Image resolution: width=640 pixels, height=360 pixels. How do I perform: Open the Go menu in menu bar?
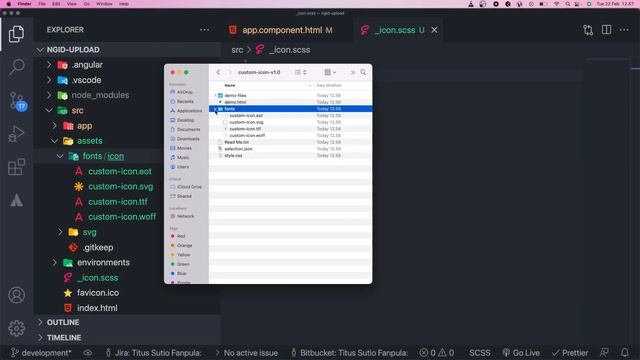click(87, 4)
